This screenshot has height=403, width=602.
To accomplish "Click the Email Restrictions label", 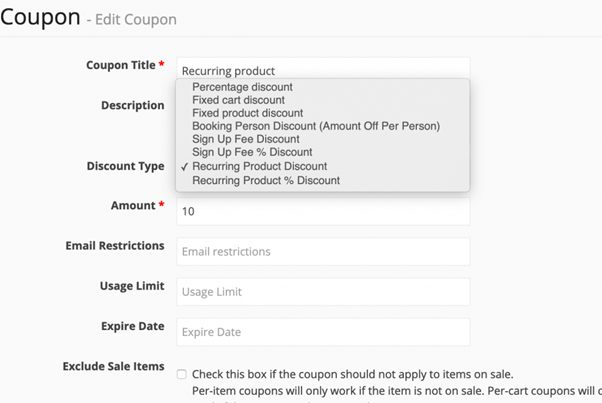I will (114, 246).
